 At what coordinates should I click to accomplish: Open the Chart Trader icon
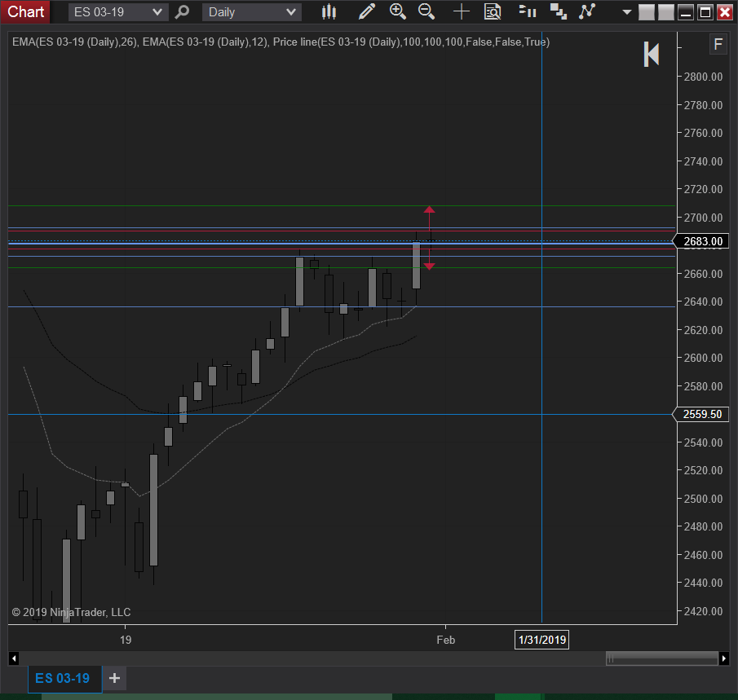(527, 11)
